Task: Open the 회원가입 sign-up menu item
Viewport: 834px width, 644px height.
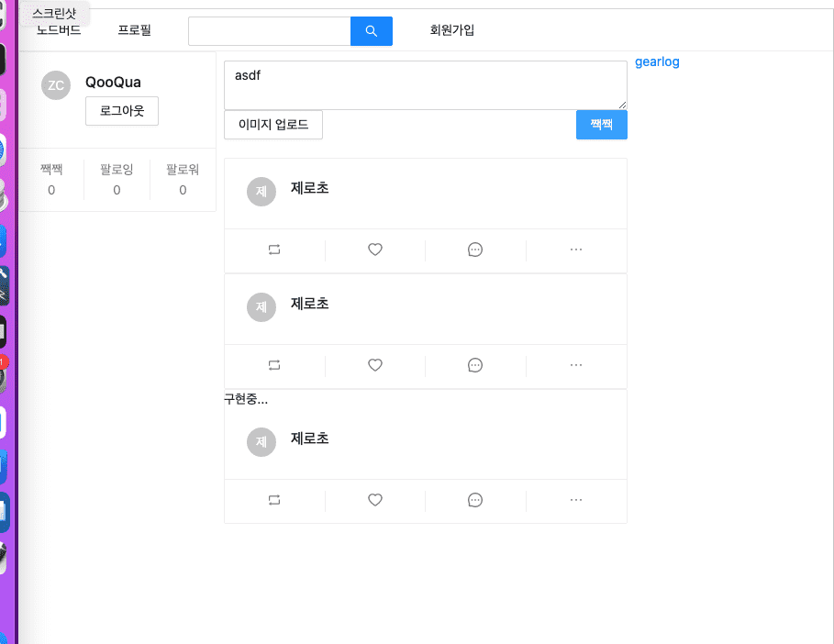Action: pos(452,30)
